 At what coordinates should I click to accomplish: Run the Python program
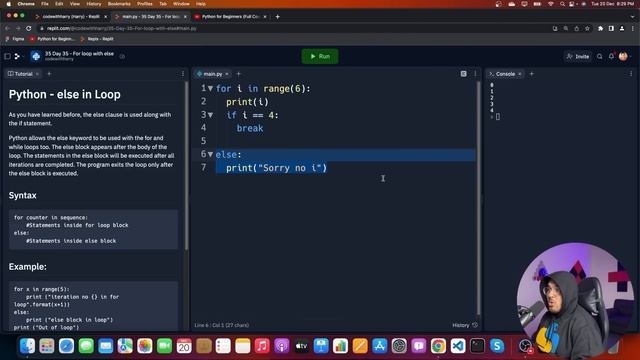(320, 56)
